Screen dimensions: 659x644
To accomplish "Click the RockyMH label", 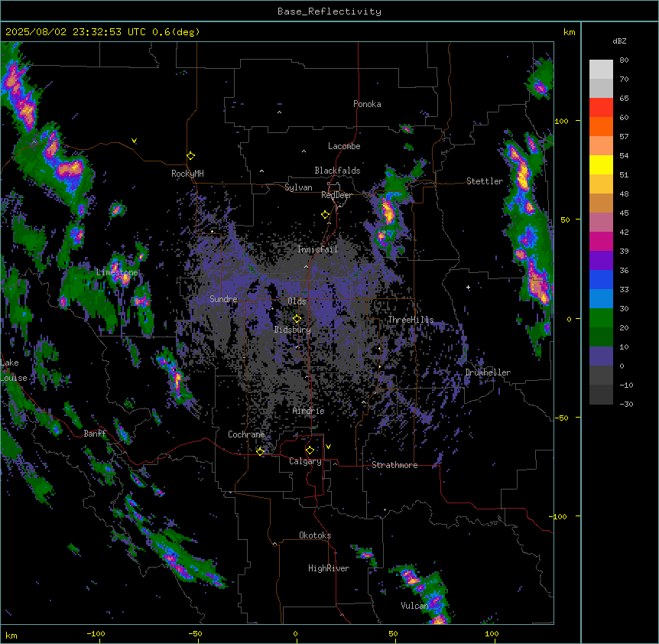I will tap(187, 174).
